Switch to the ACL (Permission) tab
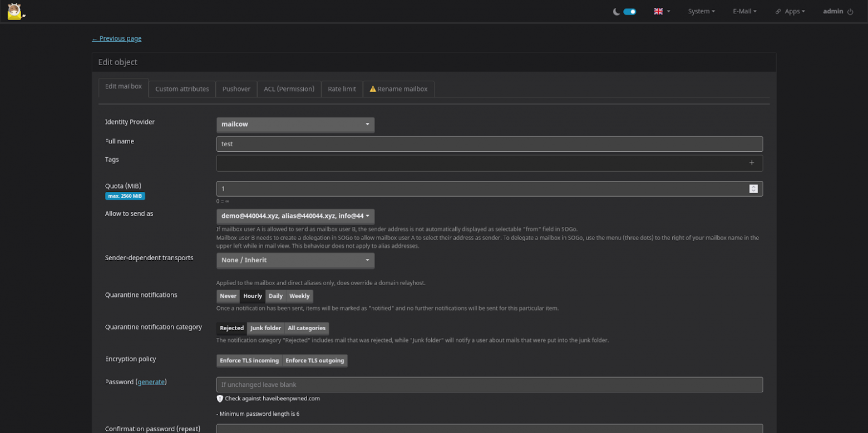The height and width of the screenshot is (433, 868). point(289,89)
